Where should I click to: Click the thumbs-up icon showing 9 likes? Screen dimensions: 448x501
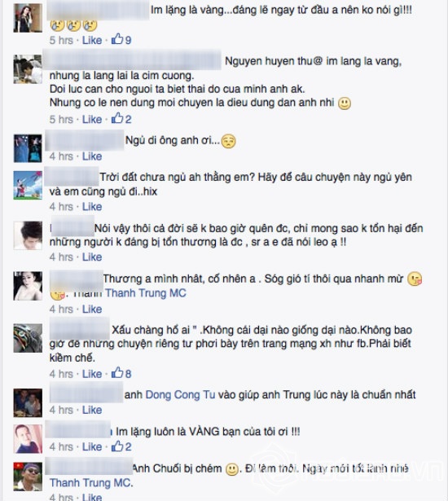117,39
